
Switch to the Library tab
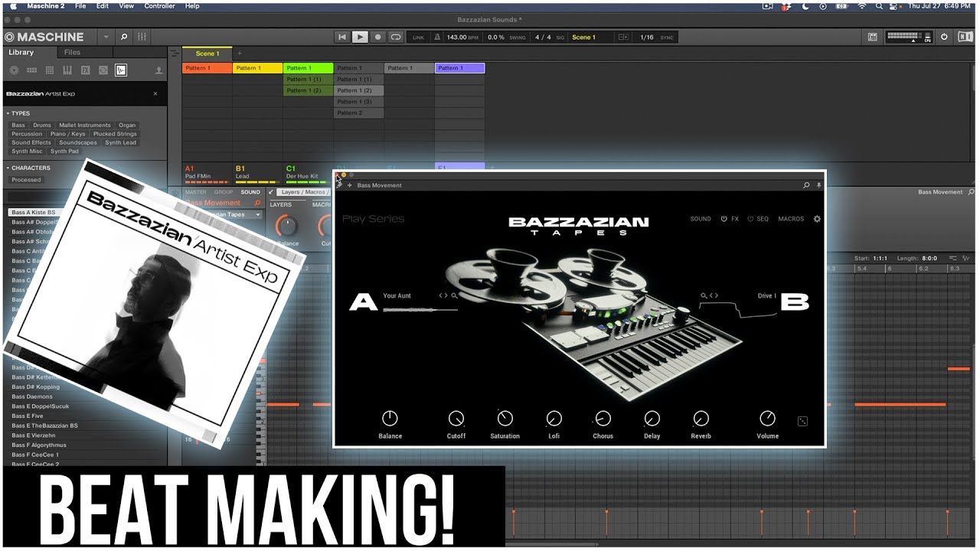click(21, 53)
